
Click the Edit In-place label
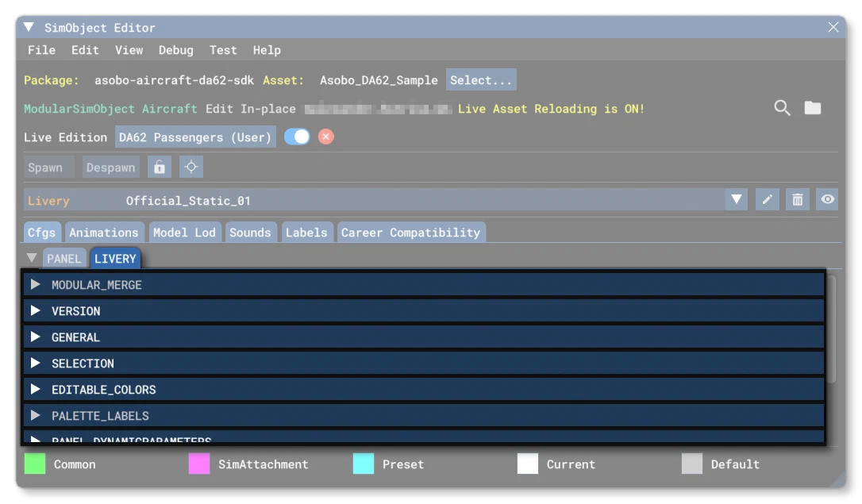click(x=251, y=109)
